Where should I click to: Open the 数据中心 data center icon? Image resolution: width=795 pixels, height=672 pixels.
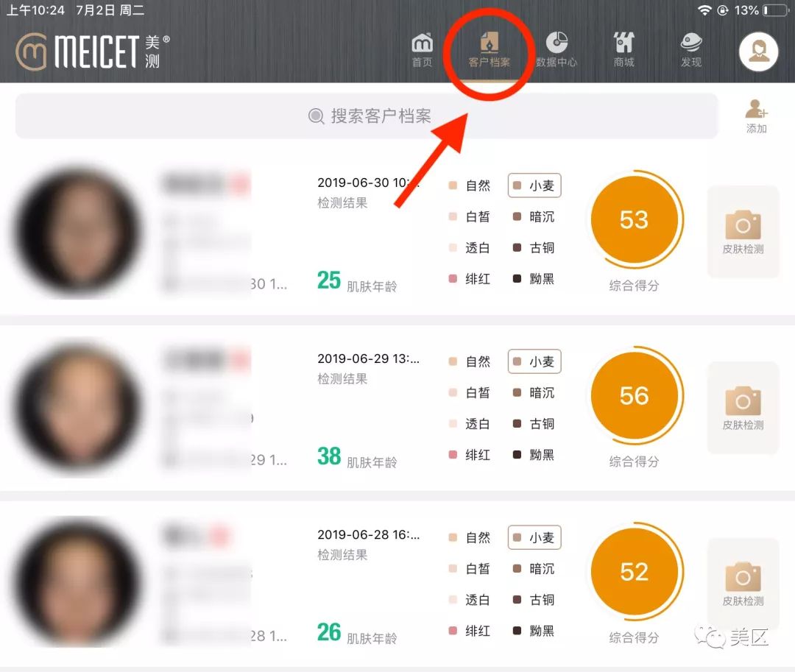click(x=556, y=50)
